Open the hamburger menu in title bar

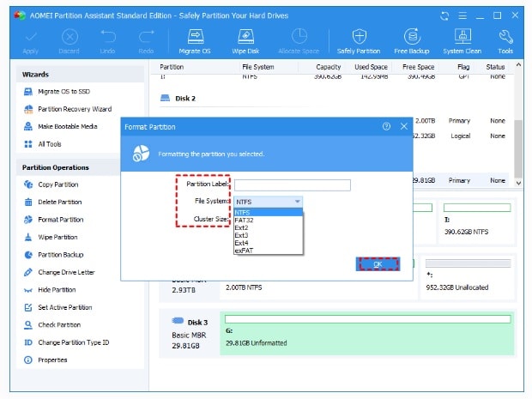point(462,15)
